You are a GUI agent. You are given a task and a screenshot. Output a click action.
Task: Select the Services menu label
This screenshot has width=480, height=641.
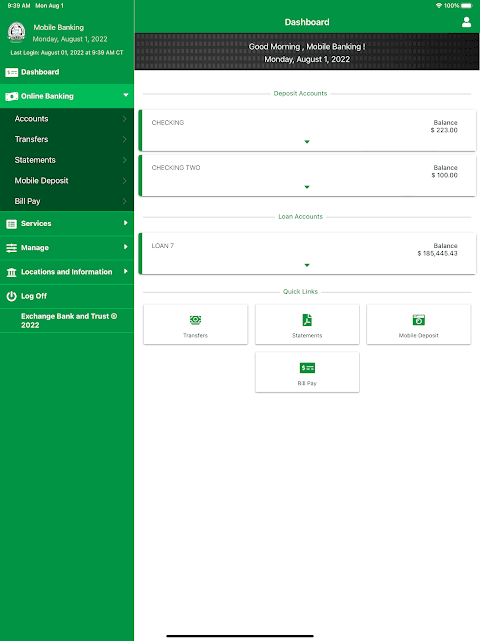(36, 224)
